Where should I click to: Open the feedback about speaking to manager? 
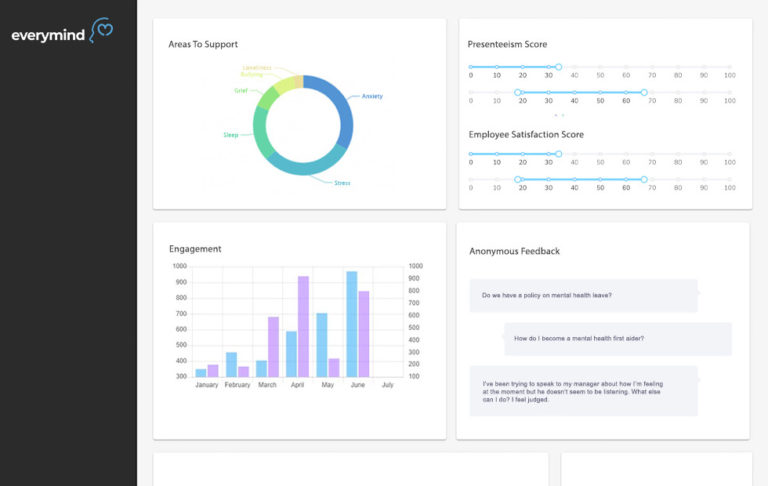pos(583,391)
